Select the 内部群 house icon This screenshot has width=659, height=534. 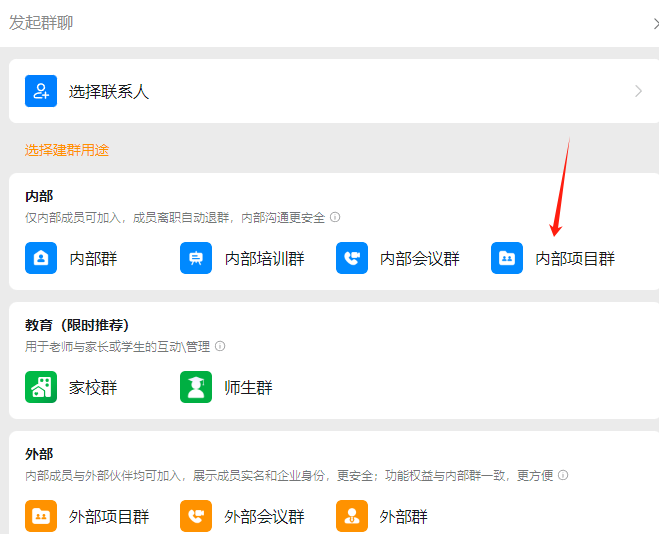pos(41,258)
